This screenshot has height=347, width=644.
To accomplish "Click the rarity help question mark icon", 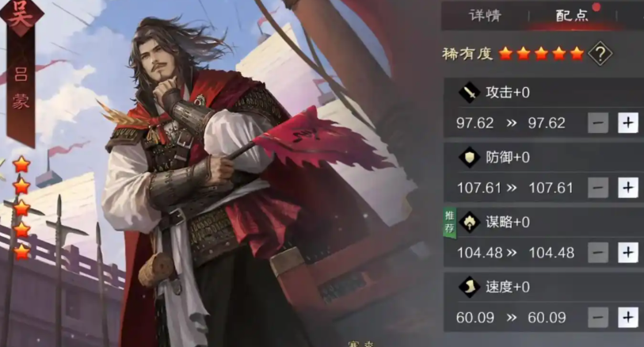I will coord(600,53).
